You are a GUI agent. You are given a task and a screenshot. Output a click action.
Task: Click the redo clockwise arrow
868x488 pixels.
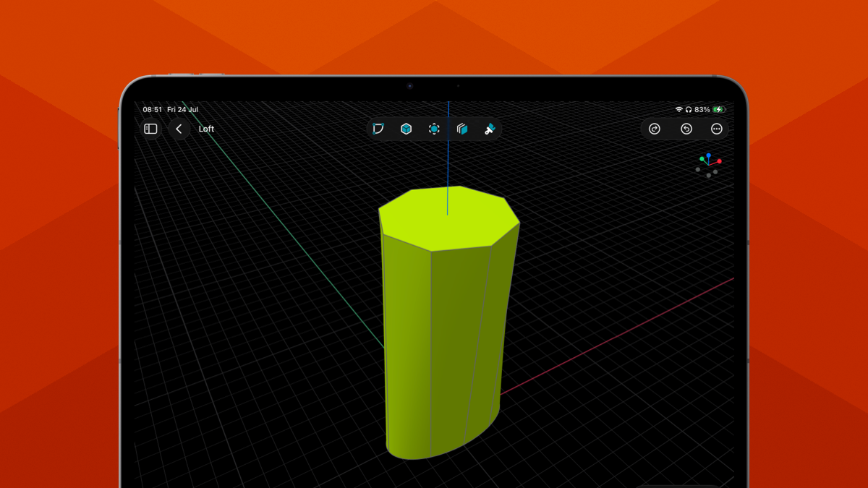[655, 129]
